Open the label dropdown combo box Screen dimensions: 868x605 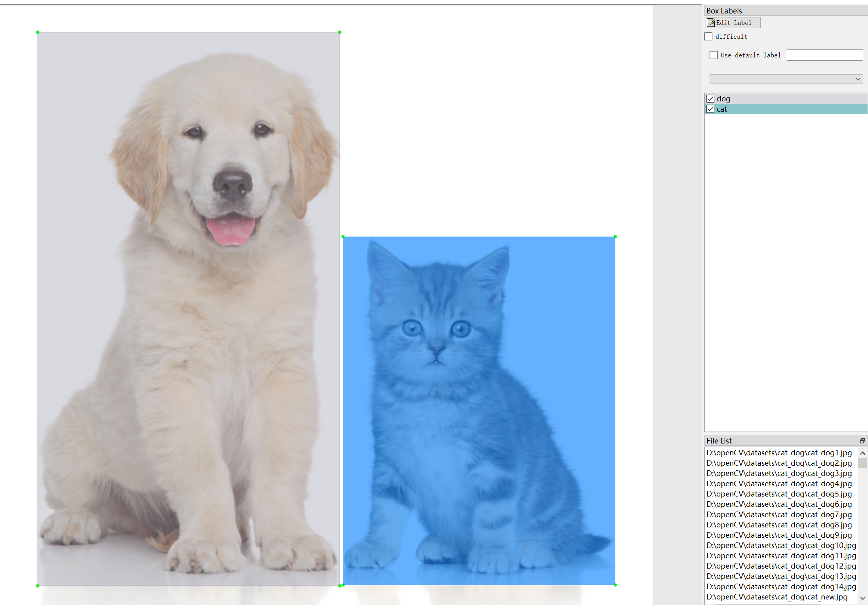(786, 79)
